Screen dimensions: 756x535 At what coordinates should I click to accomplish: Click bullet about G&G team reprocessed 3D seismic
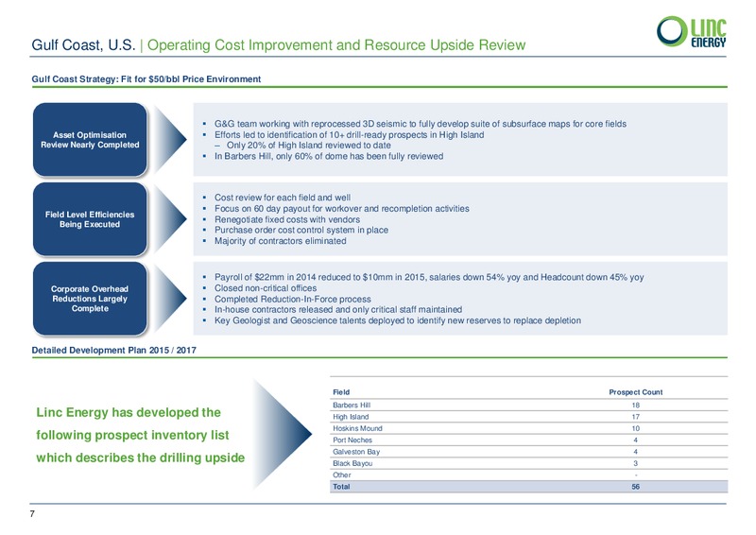(421, 124)
